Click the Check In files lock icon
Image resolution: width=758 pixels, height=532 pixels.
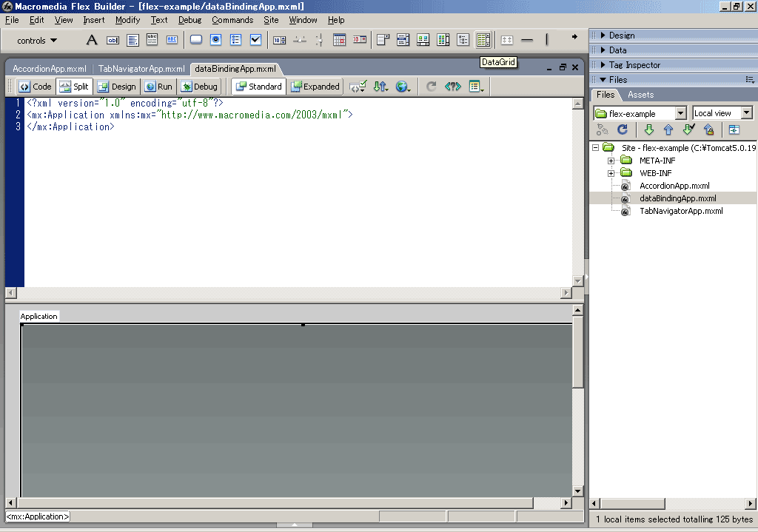[x=708, y=129]
